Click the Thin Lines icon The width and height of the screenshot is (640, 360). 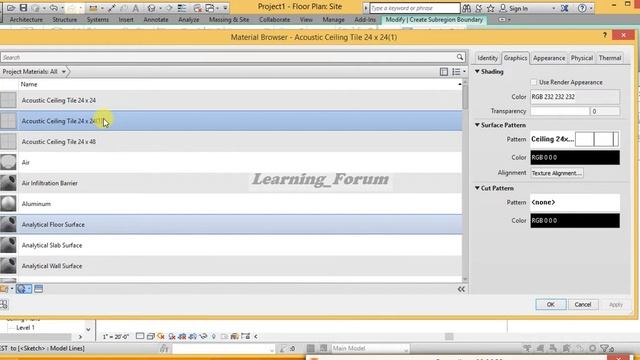(182, 8)
